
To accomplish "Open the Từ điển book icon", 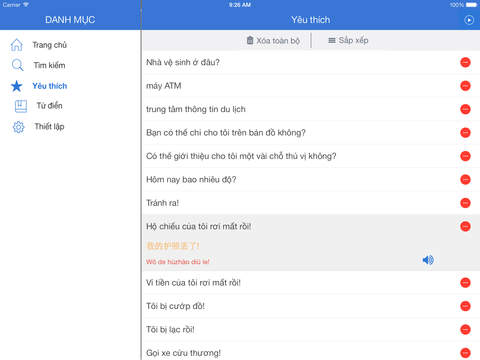I will (x=21, y=106).
